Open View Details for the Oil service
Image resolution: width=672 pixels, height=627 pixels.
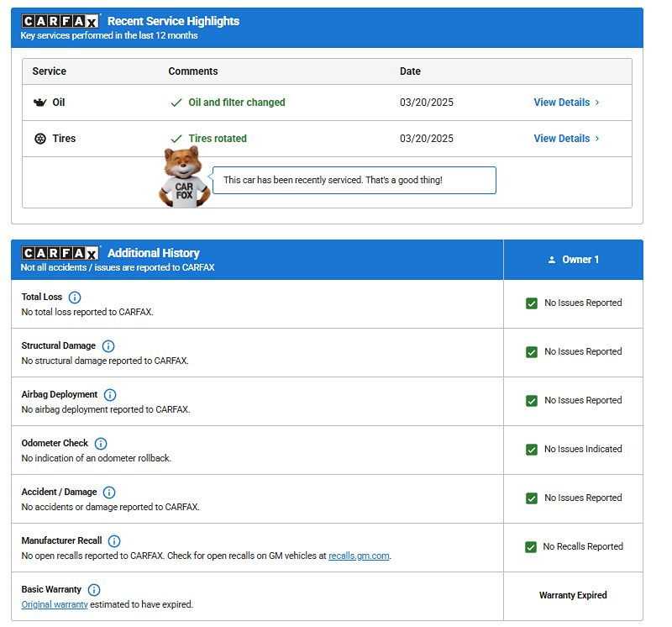(x=566, y=103)
